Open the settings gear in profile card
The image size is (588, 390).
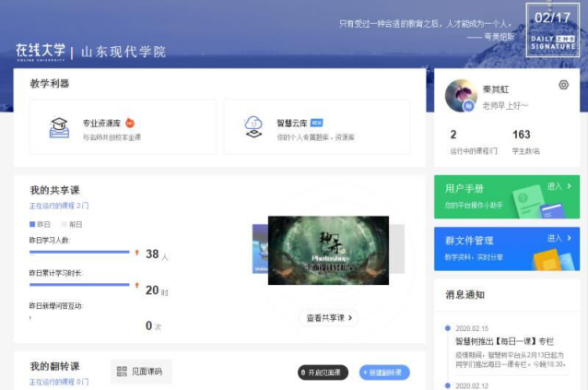click(x=563, y=86)
